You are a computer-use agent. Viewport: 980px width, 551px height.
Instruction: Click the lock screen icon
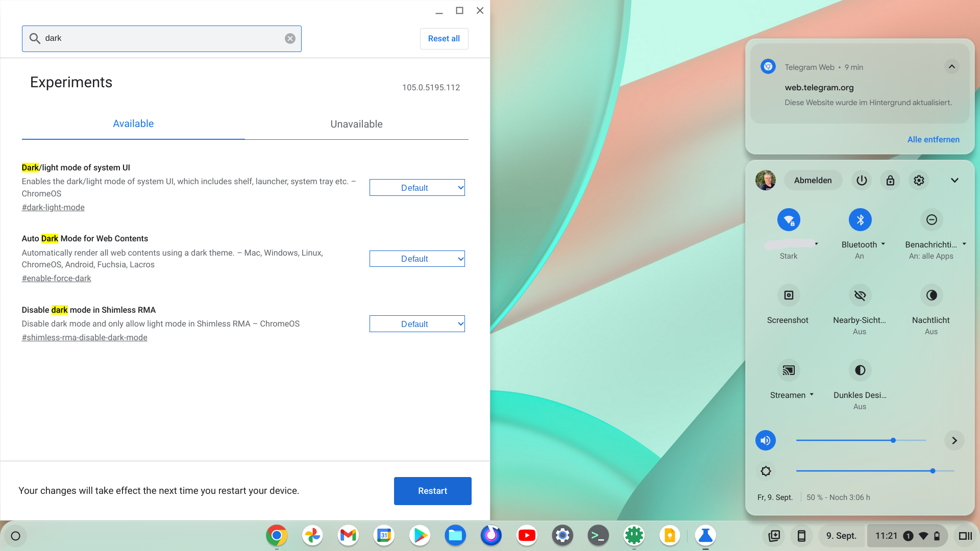(x=890, y=180)
